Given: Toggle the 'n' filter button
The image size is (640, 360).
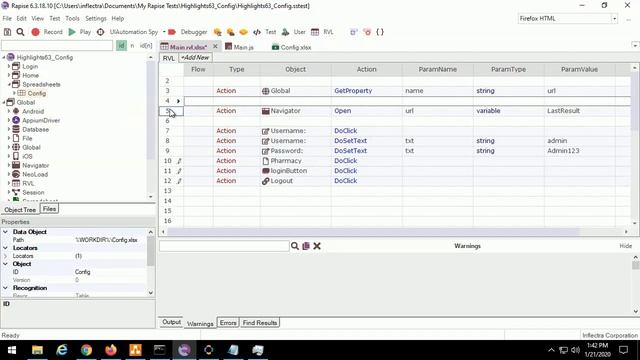Looking at the screenshot, I should [x=132, y=46].
